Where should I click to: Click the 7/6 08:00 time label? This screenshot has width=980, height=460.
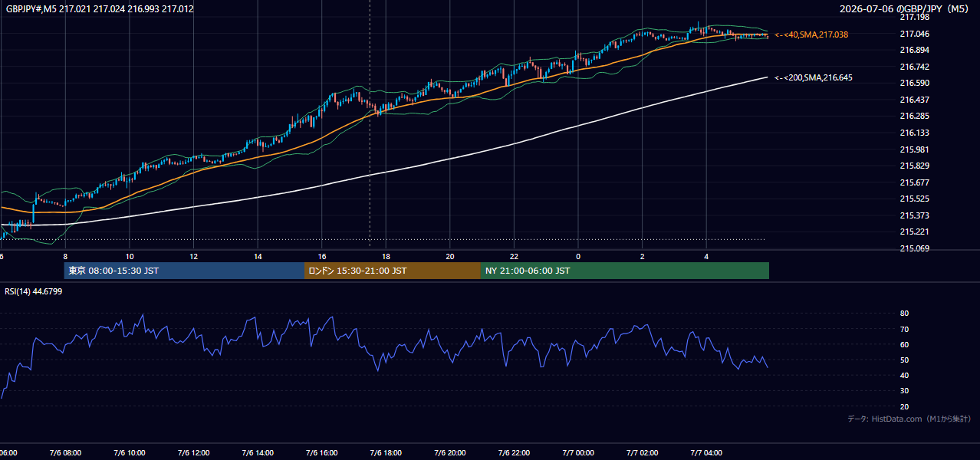65,453
